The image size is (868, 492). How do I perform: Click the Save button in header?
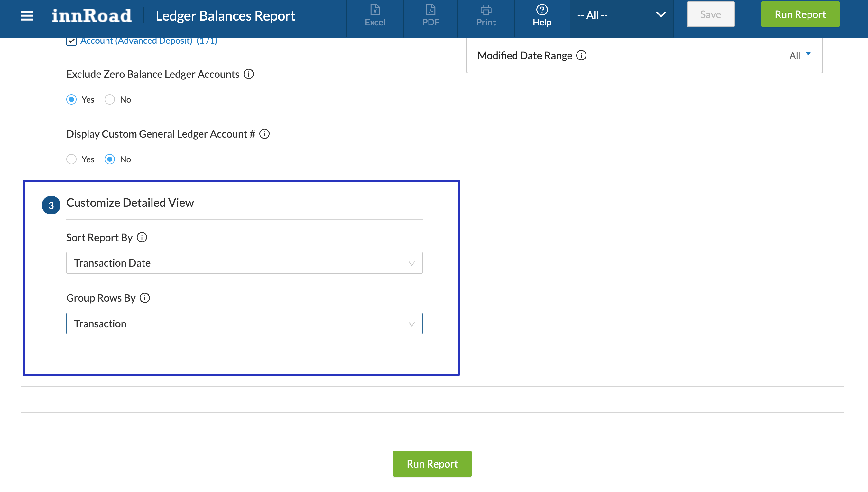(x=710, y=14)
